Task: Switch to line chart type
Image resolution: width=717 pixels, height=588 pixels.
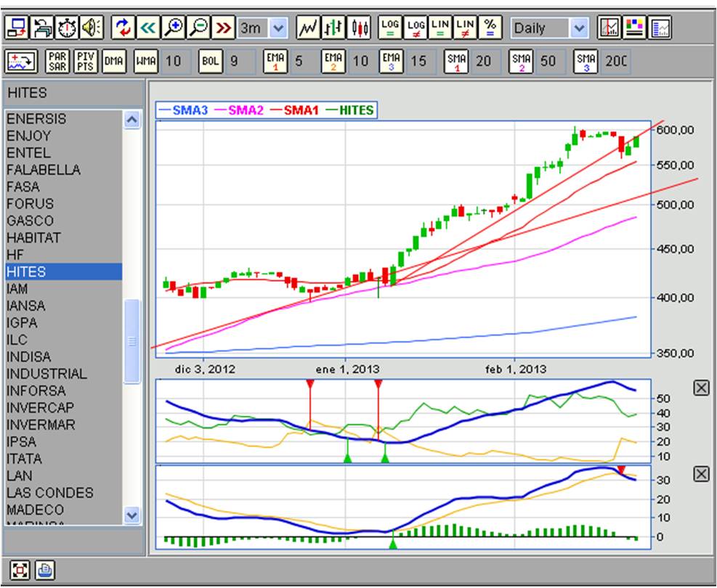Action: click(309, 28)
